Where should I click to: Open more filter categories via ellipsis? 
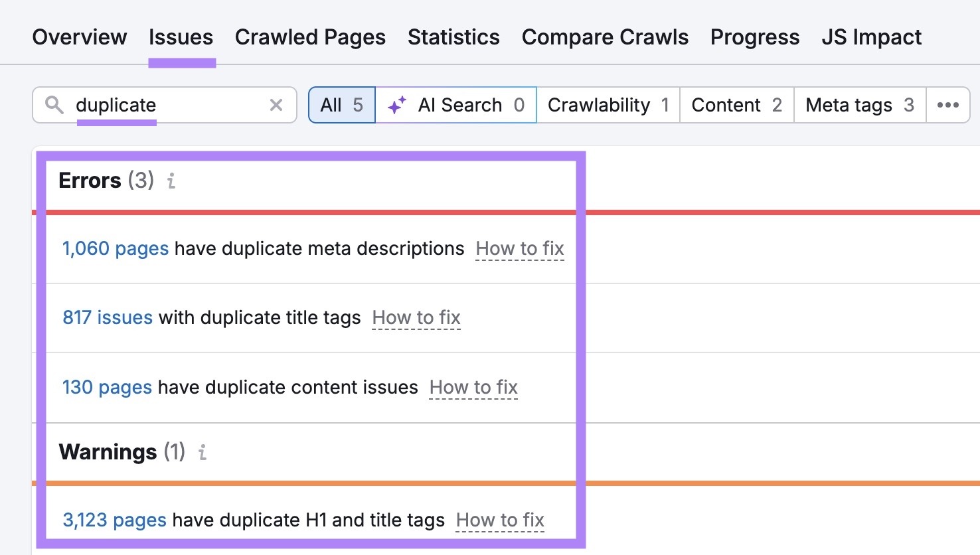click(x=948, y=105)
